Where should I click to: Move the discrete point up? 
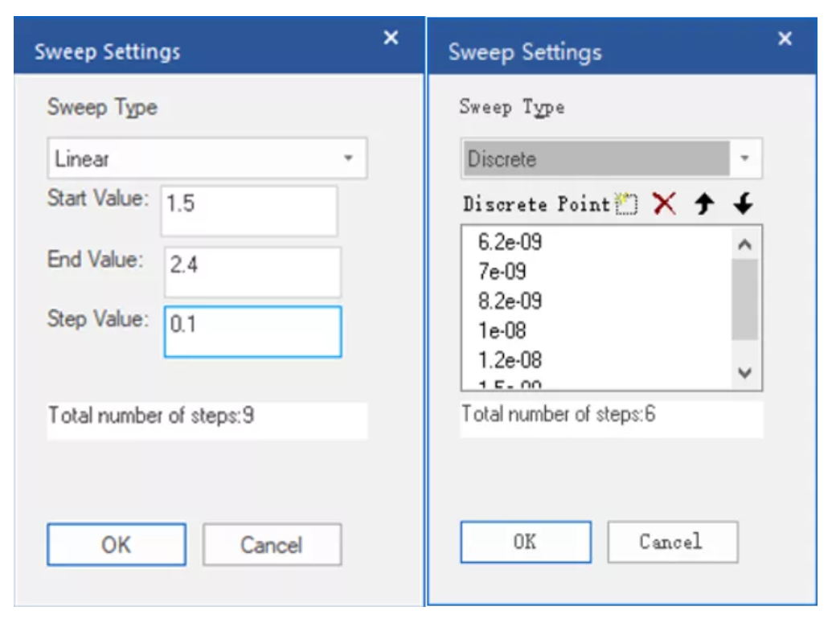704,204
